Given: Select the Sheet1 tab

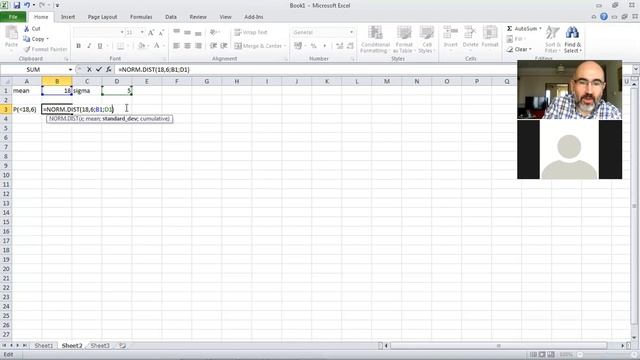Looking at the screenshot, I should coord(43,346).
